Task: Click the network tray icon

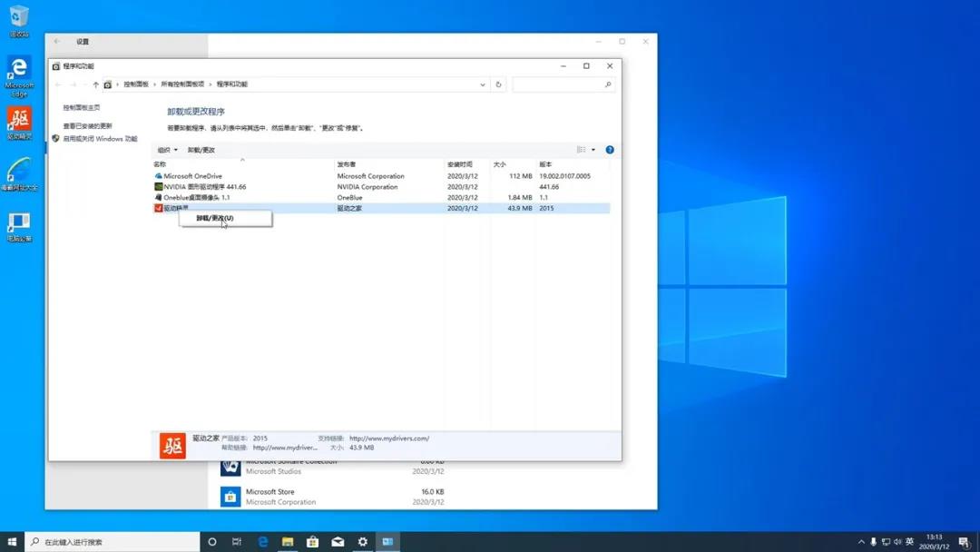Action: tap(886, 542)
